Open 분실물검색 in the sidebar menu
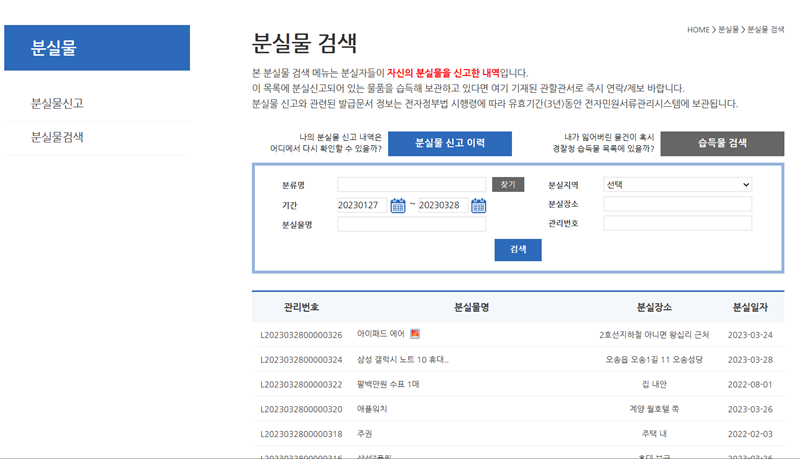 click(x=57, y=137)
